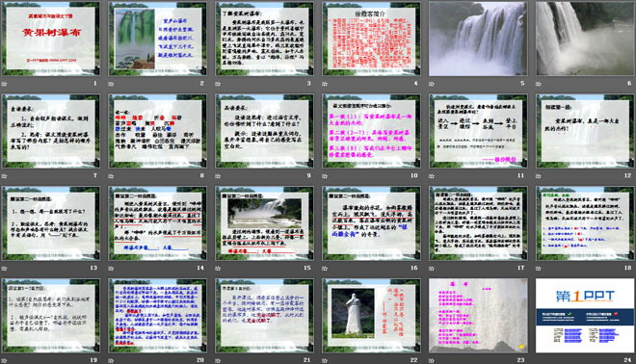636x364 pixels.
Task: Select slide 15 thumbnail with embedded waterfall picture
Action: tap(264, 223)
